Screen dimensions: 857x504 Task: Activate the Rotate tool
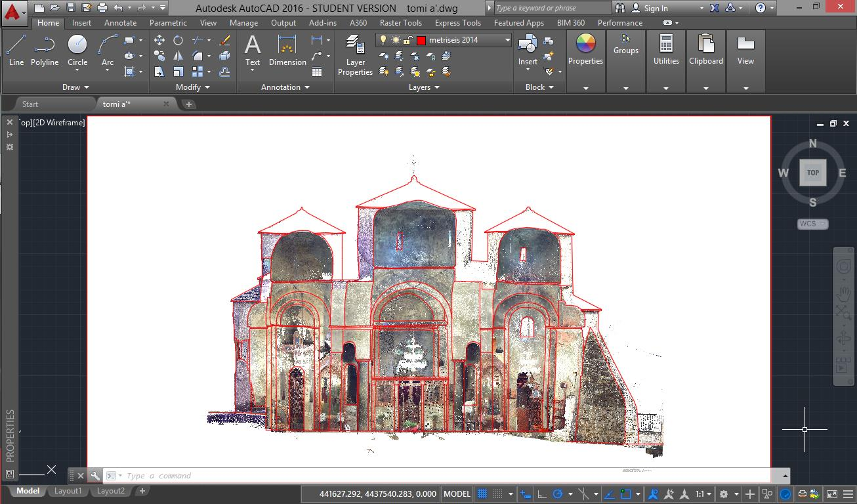pyautogui.click(x=178, y=40)
